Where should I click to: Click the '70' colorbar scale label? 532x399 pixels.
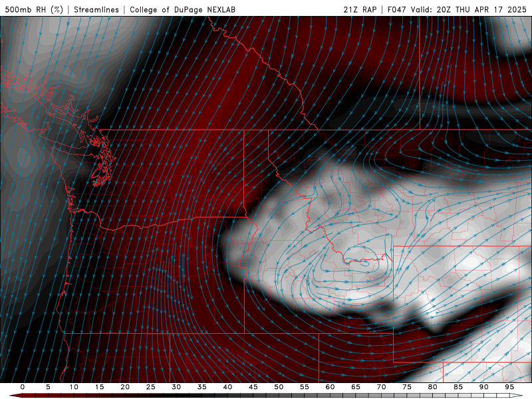(381, 387)
